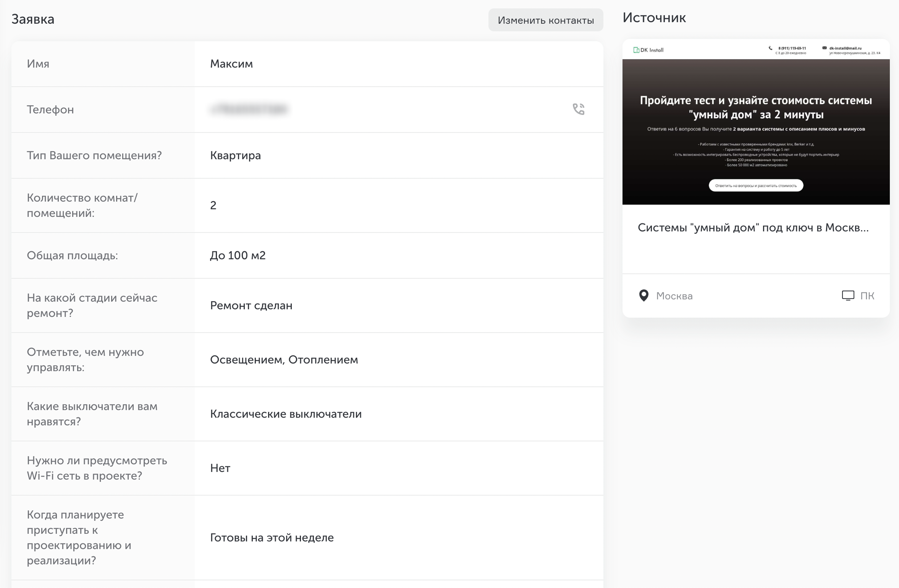
Task: Select the Классические выключатели value
Action: click(x=286, y=414)
